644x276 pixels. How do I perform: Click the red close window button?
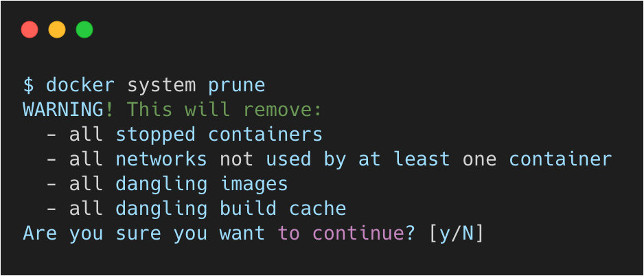[x=30, y=30]
